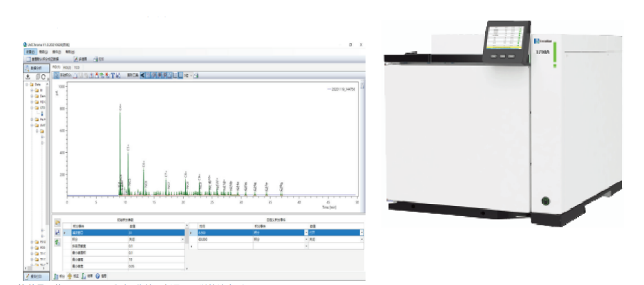644x285 pixels.
Task: Click the 6.900 time cell
Action: pyautogui.click(x=225, y=232)
